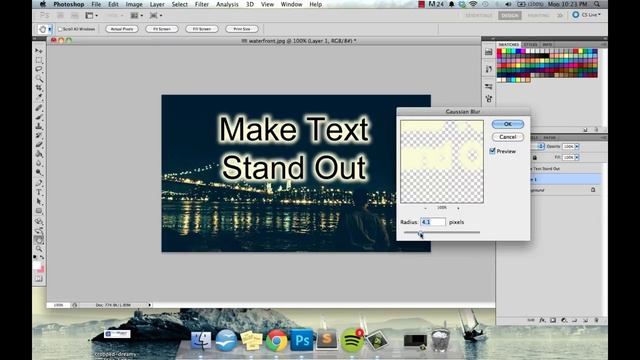Open the Adjustments panel icon in dock
This screenshot has height=360, width=640.
click(489, 86)
